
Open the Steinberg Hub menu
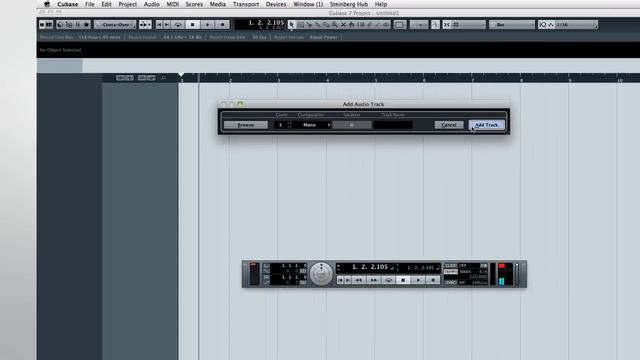point(349,4)
